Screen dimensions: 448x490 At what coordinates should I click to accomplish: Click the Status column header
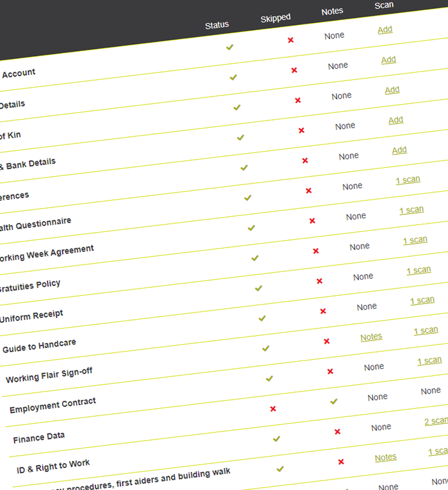click(x=217, y=25)
